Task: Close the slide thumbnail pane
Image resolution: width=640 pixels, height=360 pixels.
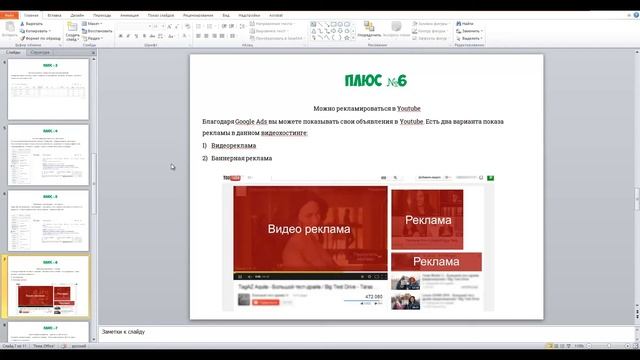Action: (93, 52)
